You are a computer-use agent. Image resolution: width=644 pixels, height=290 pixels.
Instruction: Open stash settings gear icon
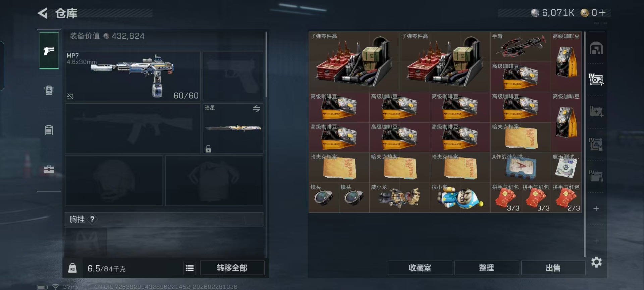click(596, 262)
